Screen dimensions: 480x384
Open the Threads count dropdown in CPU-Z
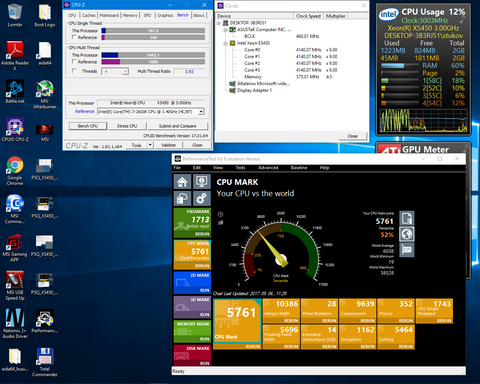pyautogui.click(x=125, y=71)
